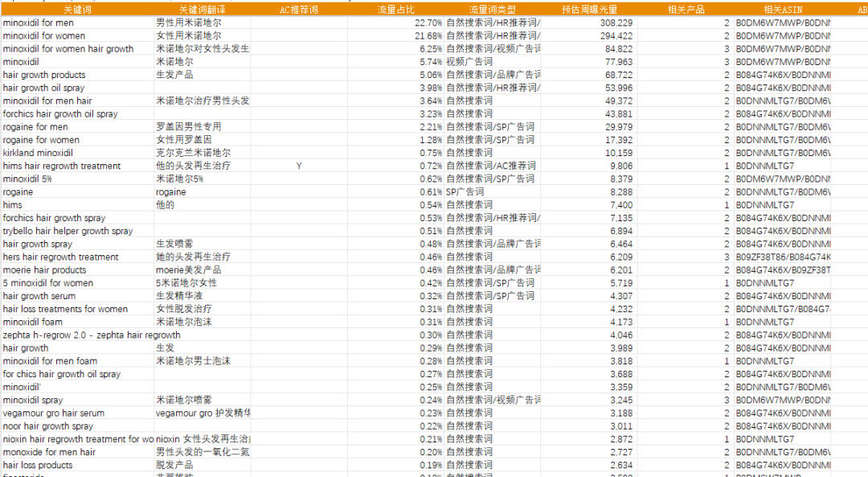Click the translation cell 克尔克兰米诺地尔
This screenshot has width=868, height=477.
point(202,153)
